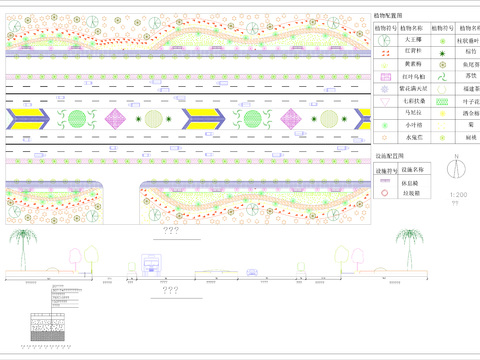Click the north arrow compass symbol

(x=456, y=169)
